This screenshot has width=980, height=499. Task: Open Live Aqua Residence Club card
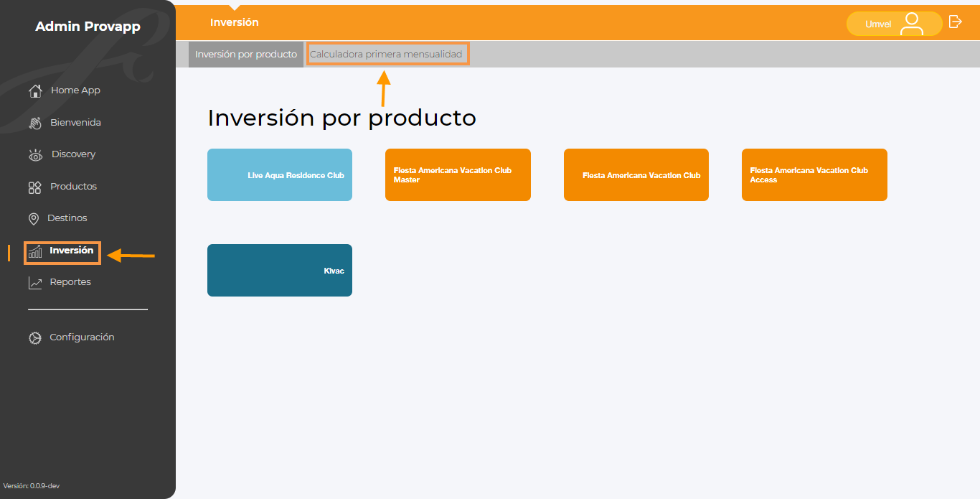[x=280, y=174]
